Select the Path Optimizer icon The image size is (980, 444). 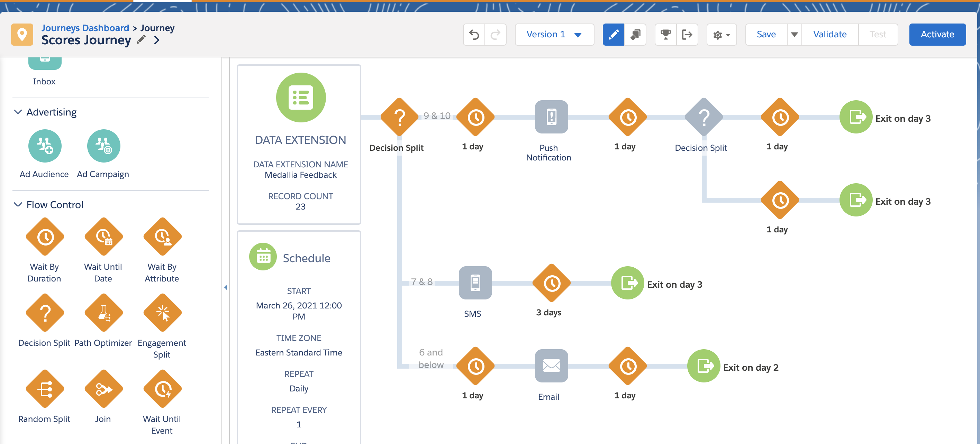(x=103, y=312)
